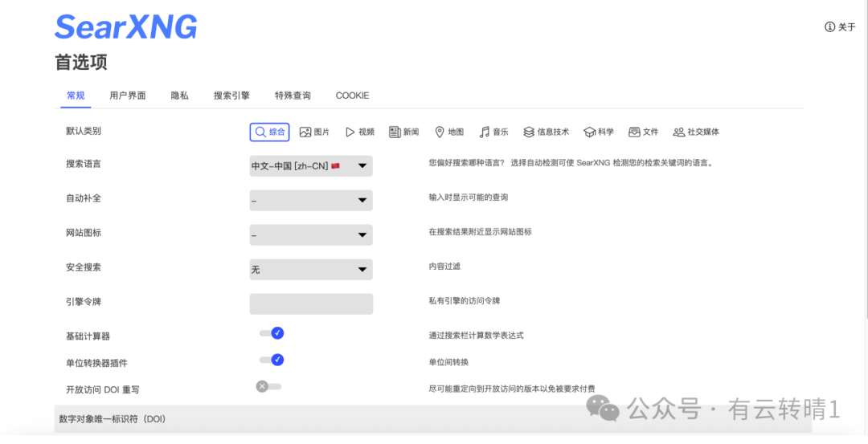Click the SearXNG logo

pos(125,26)
